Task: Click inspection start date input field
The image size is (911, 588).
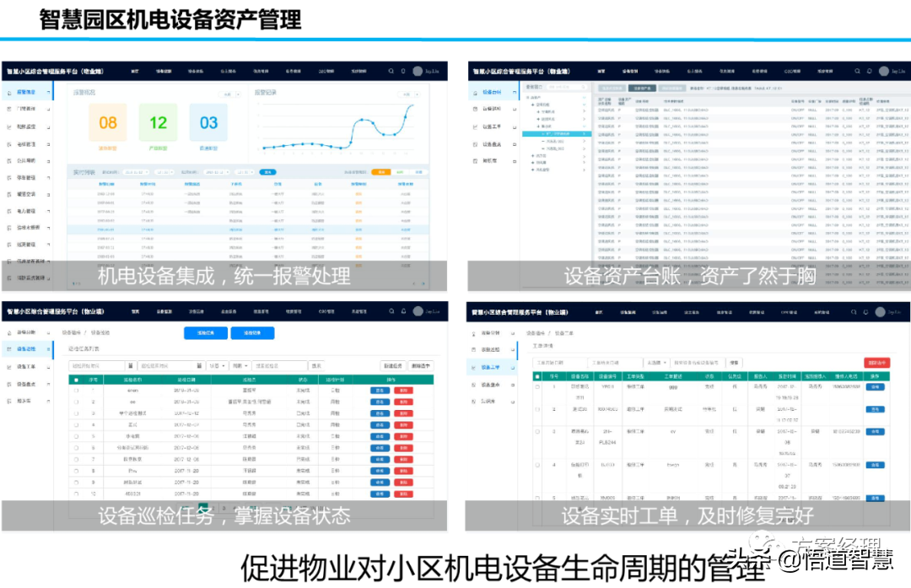Action: (98, 365)
